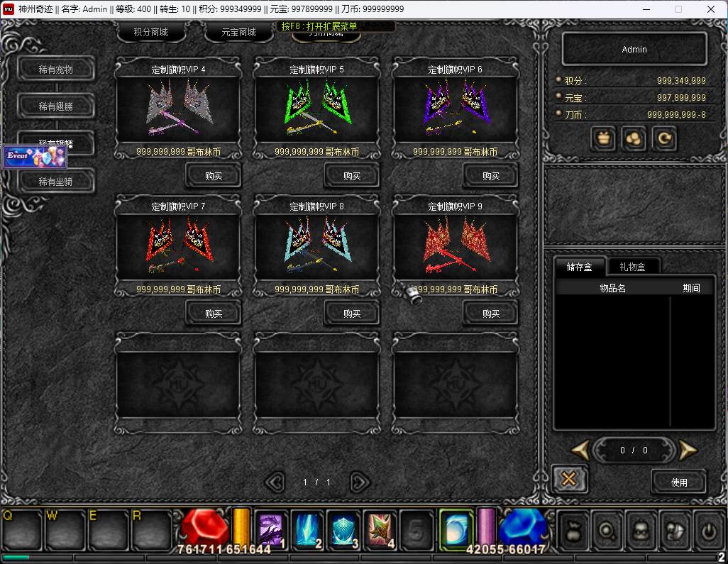The width and height of the screenshot is (728, 564).
Task: Click next arrow in storage box pager
Action: click(x=687, y=450)
